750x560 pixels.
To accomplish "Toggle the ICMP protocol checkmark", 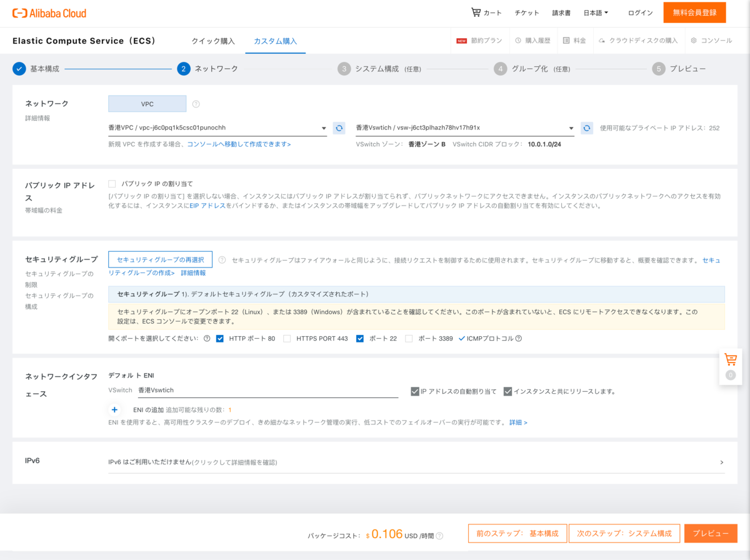I will 462,339.
